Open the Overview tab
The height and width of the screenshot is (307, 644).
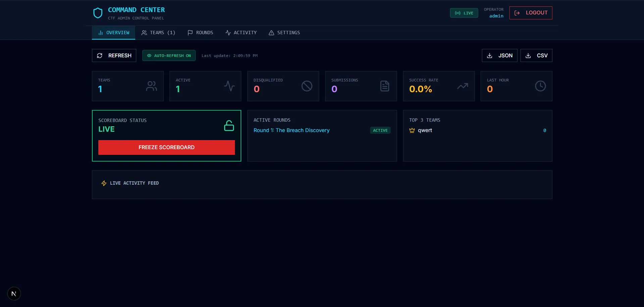(113, 33)
